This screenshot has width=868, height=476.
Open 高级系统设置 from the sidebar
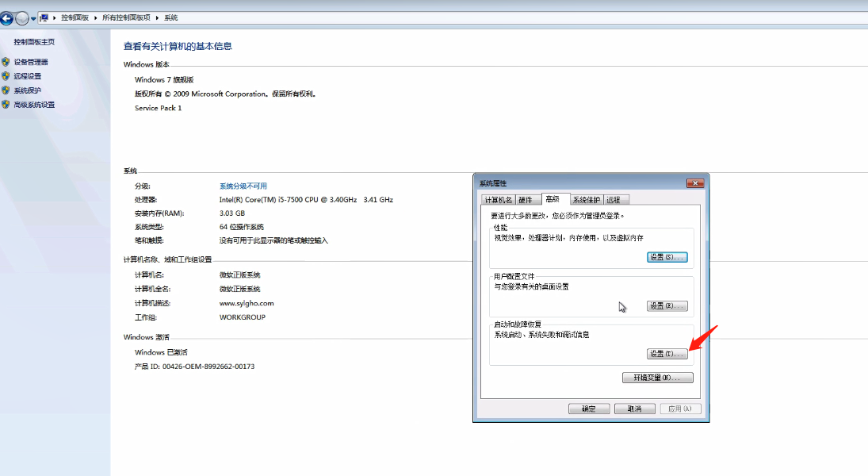coord(34,105)
